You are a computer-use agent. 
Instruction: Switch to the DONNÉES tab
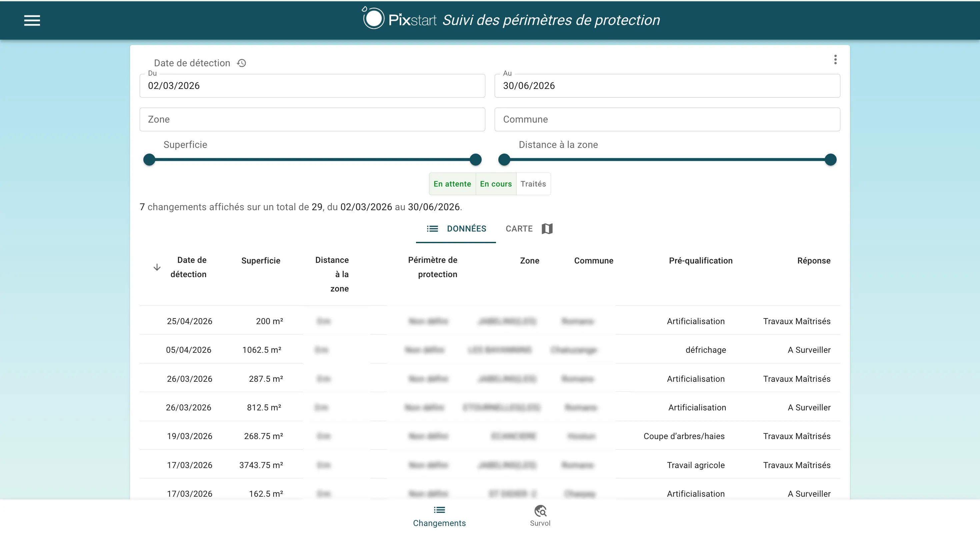click(456, 229)
